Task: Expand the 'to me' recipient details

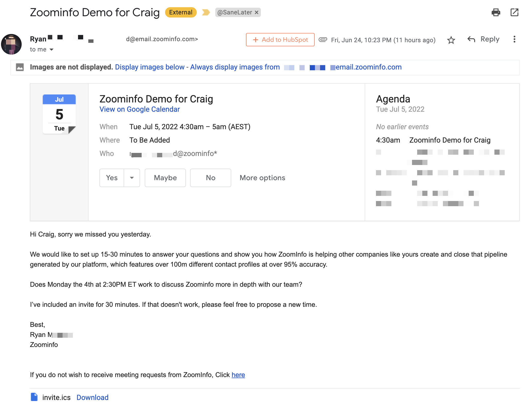Action: pos(52,49)
